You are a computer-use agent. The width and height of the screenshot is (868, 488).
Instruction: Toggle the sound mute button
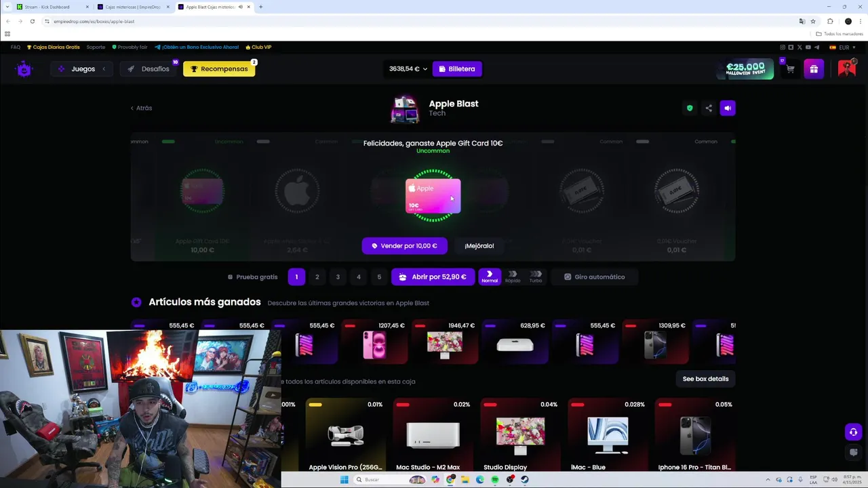click(728, 108)
